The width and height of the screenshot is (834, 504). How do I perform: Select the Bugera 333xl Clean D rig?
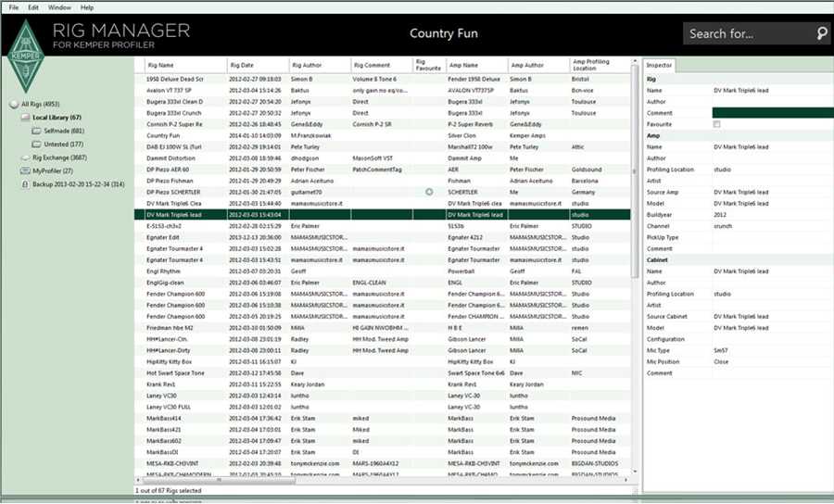coord(383,102)
